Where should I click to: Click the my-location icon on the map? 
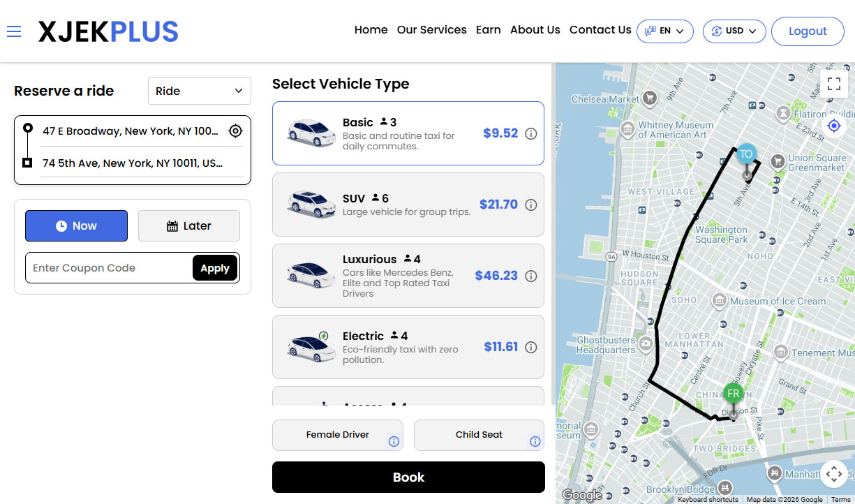(833, 125)
